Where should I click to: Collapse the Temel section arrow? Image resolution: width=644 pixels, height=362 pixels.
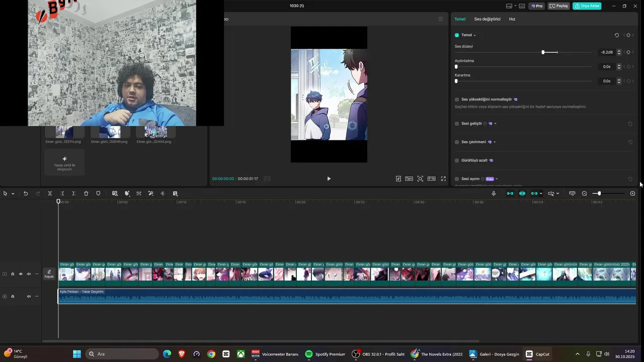coord(474,35)
